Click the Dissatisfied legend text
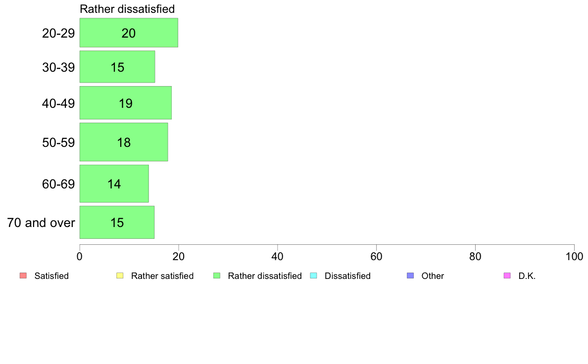Viewport: 588px width, 364px height. [347, 276]
